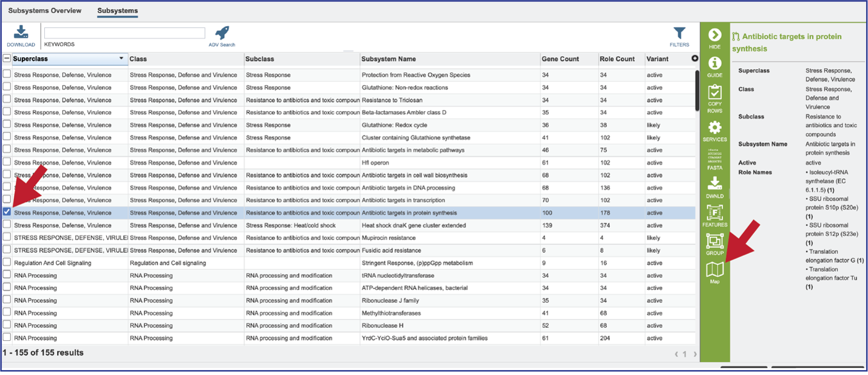Select the Subsystems tab
The width and height of the screenshot is (868, 375).
(x=117, y=11)
